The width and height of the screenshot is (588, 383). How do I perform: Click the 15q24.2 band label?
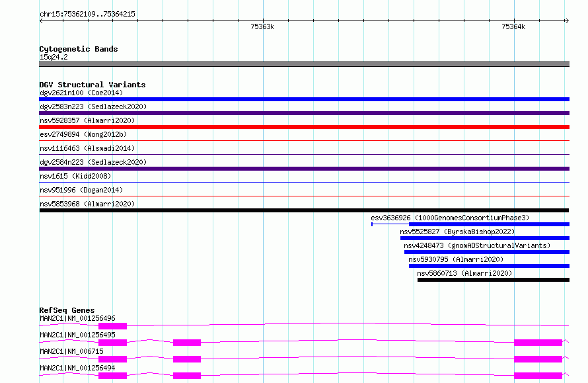pos(54,57)
